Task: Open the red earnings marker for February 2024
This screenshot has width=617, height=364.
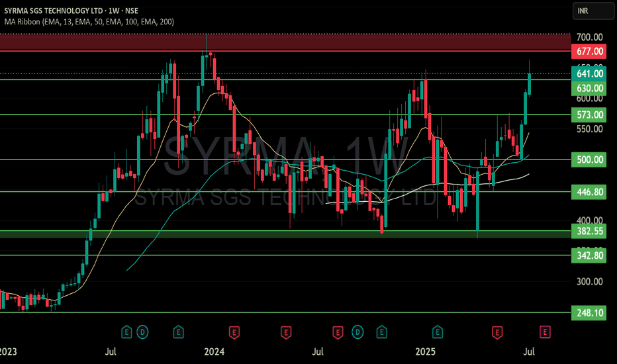Action: point(234,332)
